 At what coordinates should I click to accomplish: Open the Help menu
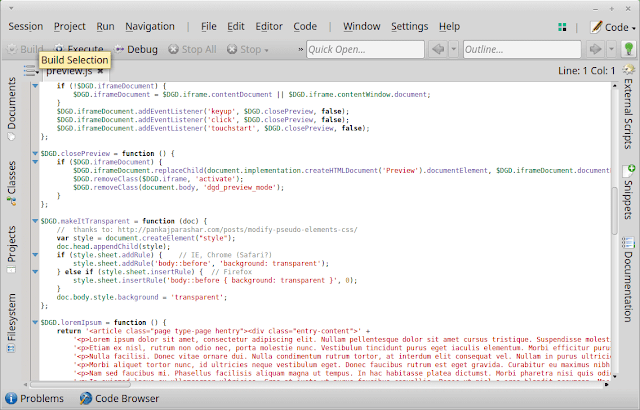coord(449,27)
